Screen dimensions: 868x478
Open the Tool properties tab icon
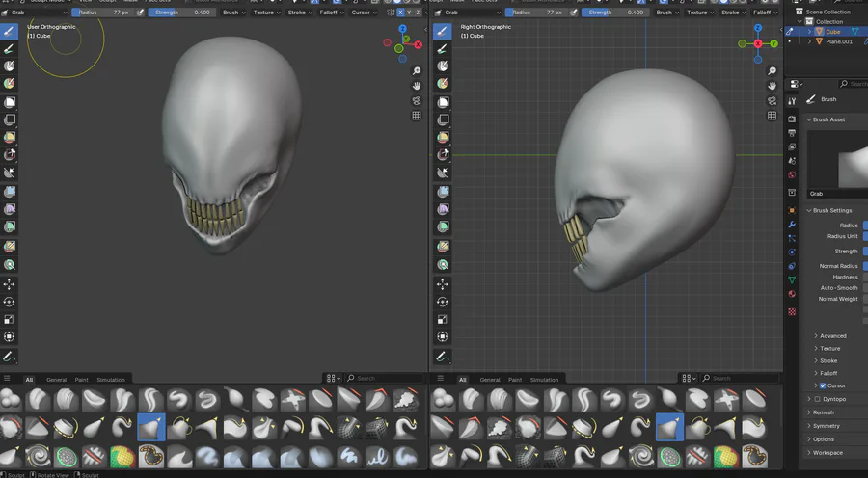792,100
